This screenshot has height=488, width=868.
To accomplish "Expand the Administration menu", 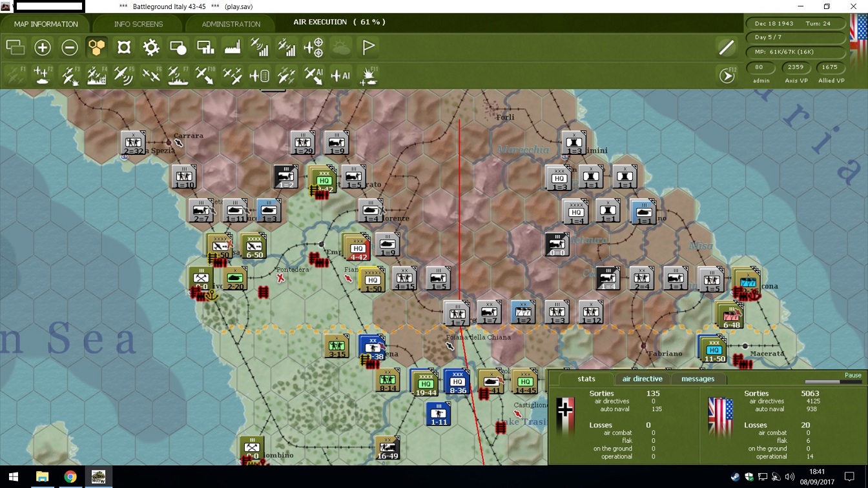I will pos(231,24).
